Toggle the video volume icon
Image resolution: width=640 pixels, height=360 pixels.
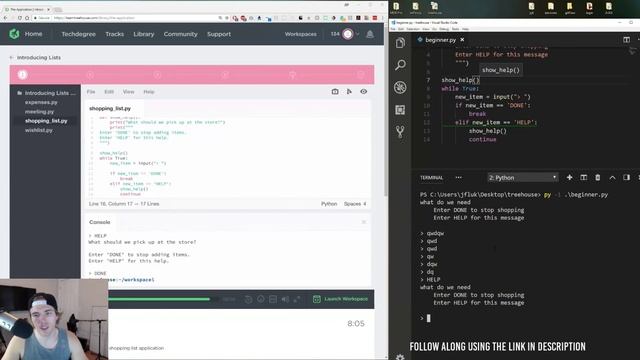pyautogui.click(x=285, y=299)
